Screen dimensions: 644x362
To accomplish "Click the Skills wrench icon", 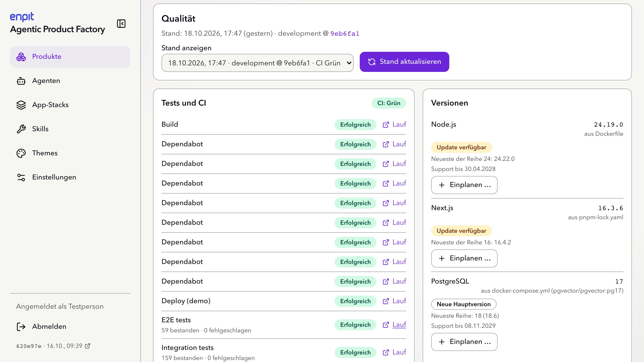I will click(21, 129).
